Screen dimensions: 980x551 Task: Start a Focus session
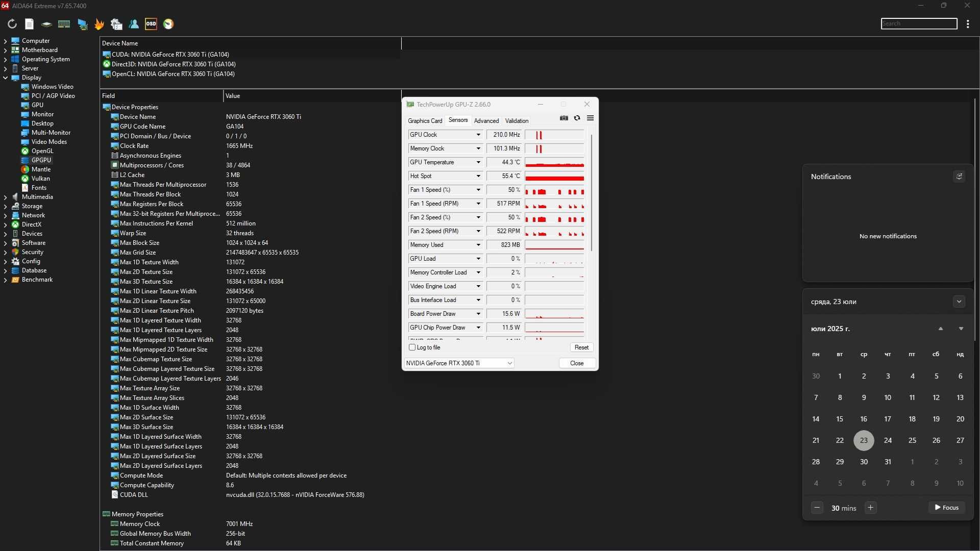coord(946,508)
